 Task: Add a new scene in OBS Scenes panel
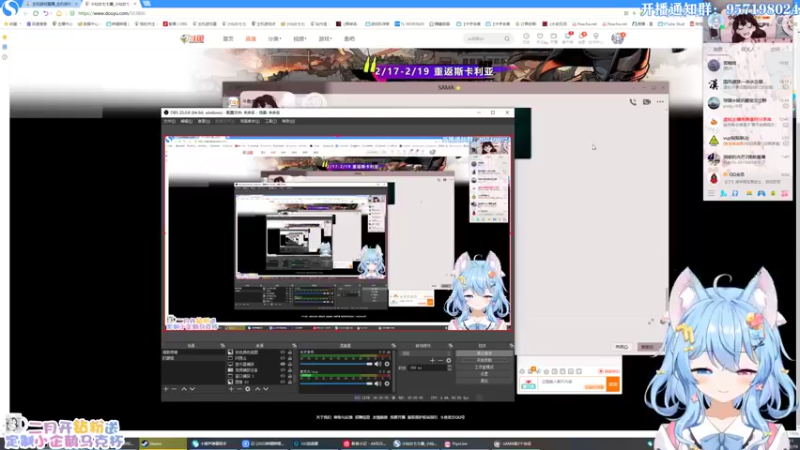(x=166, y=389)
